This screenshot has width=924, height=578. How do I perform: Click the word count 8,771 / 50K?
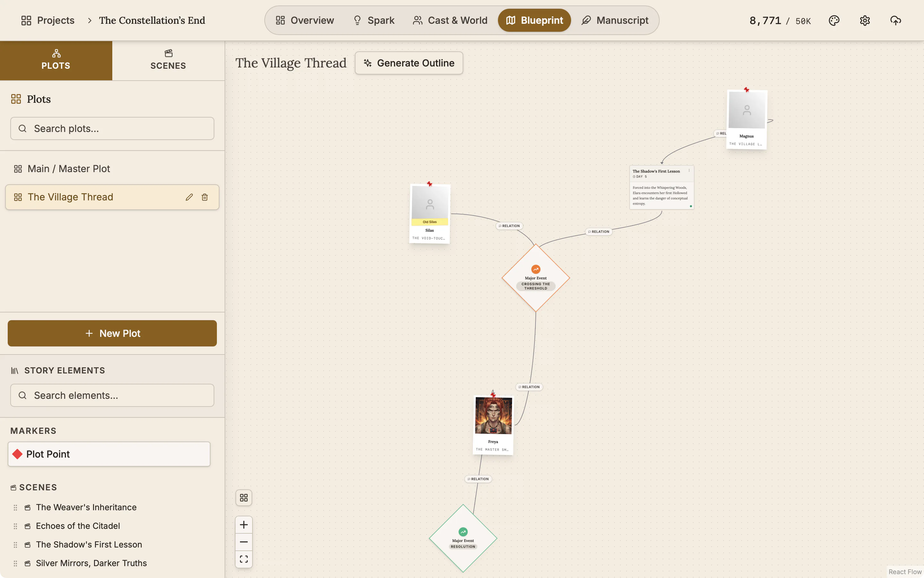point(780,21)
